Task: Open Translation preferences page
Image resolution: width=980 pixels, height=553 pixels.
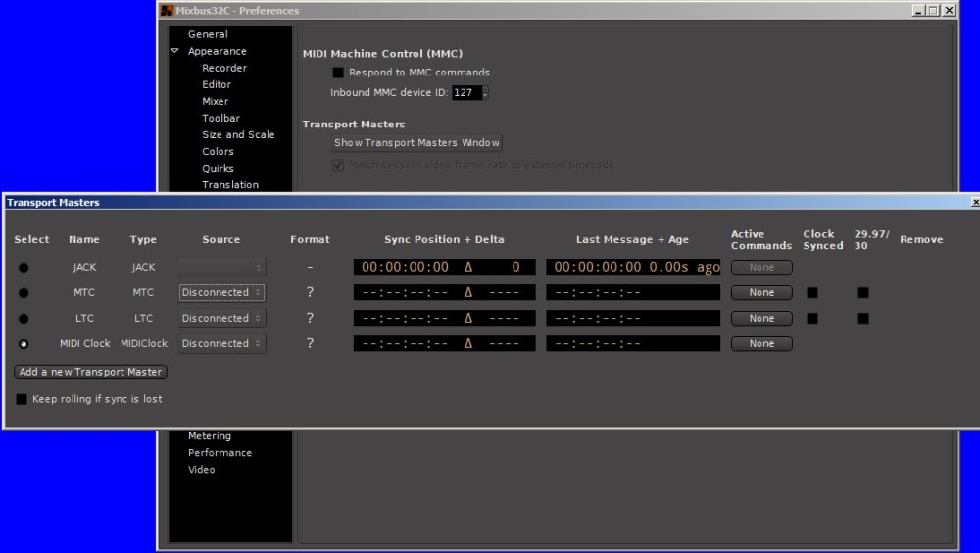Action: coord(230,185)
